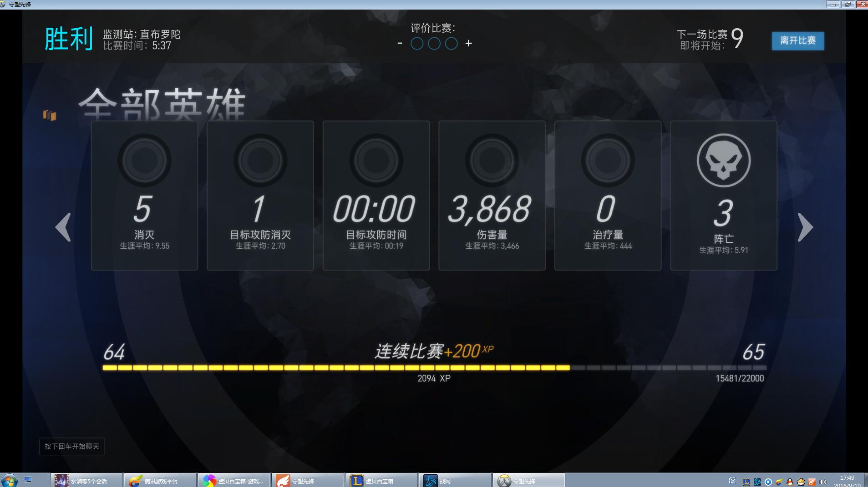The height and width of the screenshot is (487, 868).
Task: Select the 伤害量 damage medal icon
Action: coord(492,160)
